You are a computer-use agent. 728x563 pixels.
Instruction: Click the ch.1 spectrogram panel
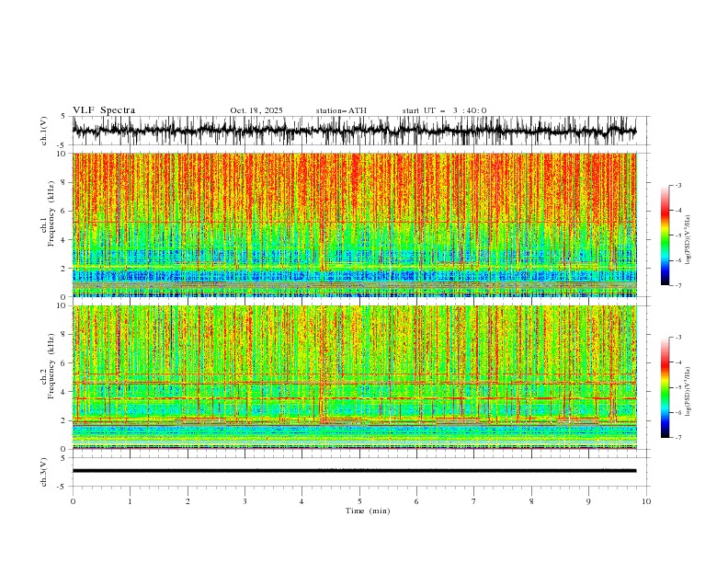[x=355, y=224]
